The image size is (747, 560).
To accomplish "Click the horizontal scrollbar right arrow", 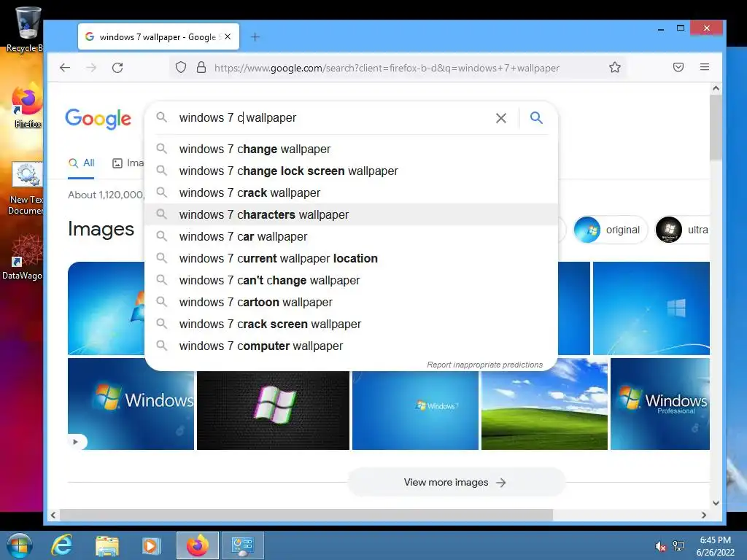I will (704, 516).
